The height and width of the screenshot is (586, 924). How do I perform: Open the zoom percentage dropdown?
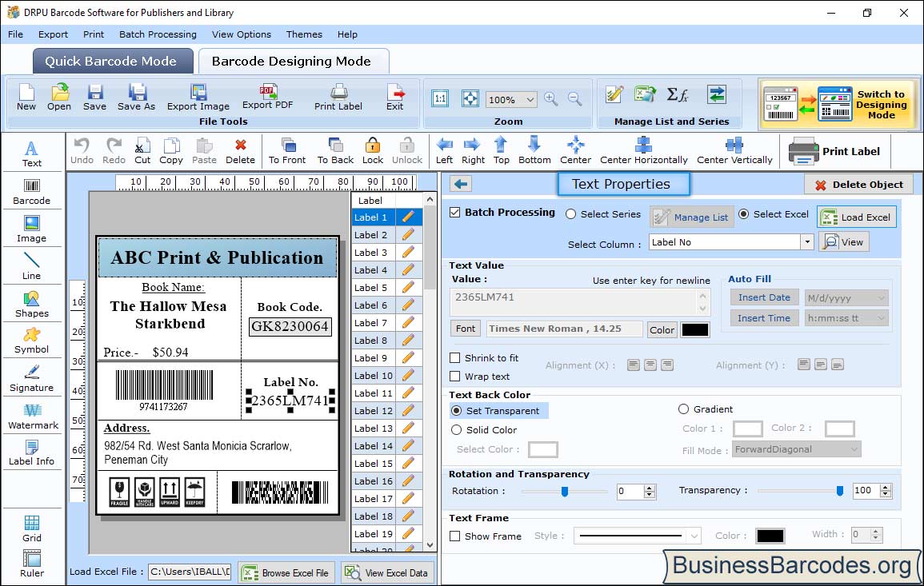point(530,99)
